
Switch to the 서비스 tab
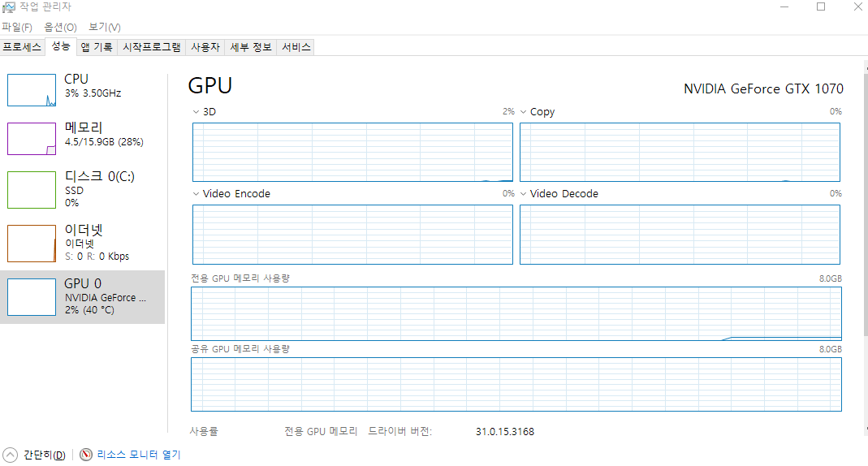tap(296, 47)
